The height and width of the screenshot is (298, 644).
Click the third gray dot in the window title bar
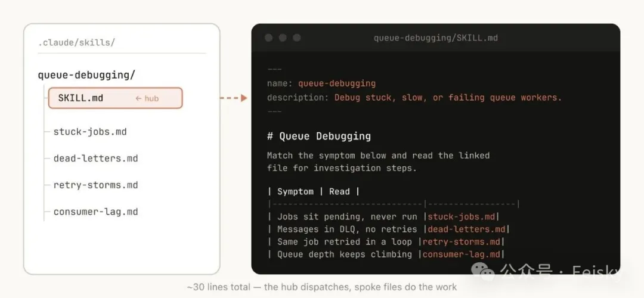[297, 38]
